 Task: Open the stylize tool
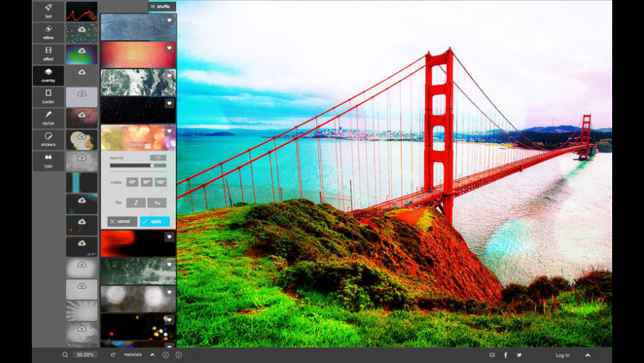(x=48, y=118)
